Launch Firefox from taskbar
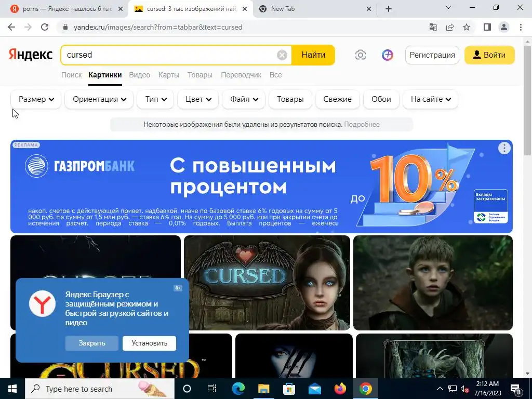The width and height of the screenshot is (532, 399). coord(340,389)
